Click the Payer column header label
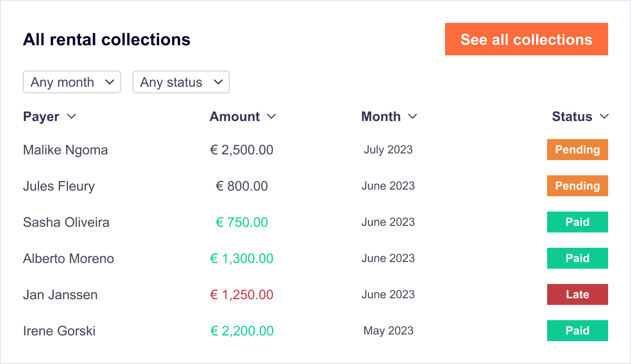Viewport: 631px width, 364px height. 41,116
